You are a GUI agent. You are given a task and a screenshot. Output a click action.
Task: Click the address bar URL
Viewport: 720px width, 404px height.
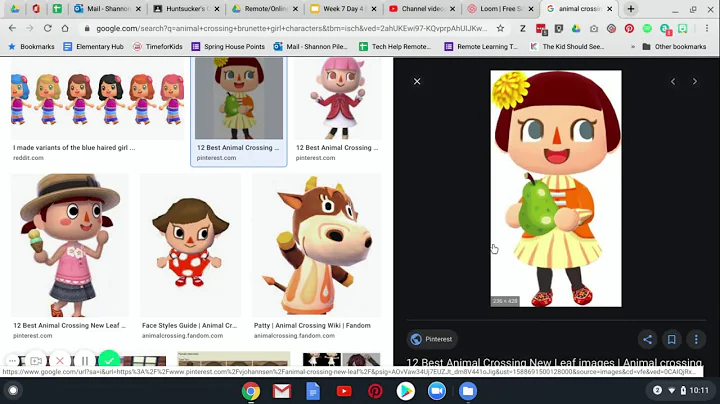pos(291,28)
